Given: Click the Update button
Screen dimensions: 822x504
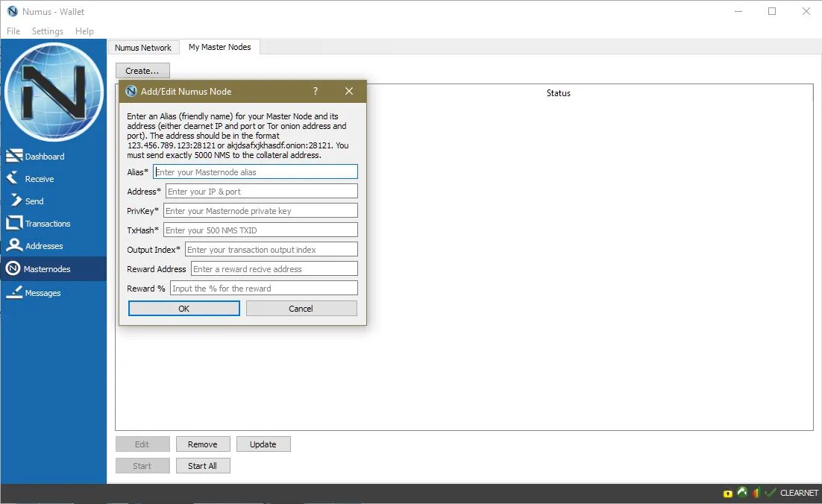Looking at the screenshot, I should 263,444.
